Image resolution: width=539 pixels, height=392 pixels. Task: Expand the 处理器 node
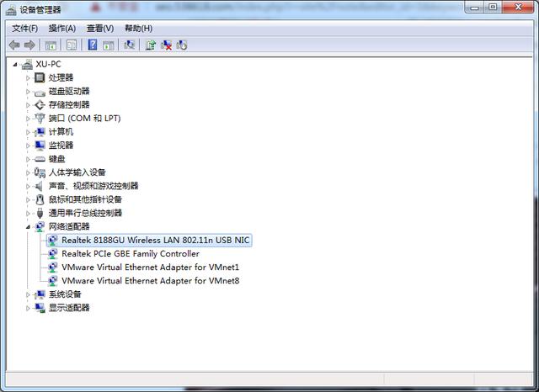pyautogui.click(x=28, y=77)
